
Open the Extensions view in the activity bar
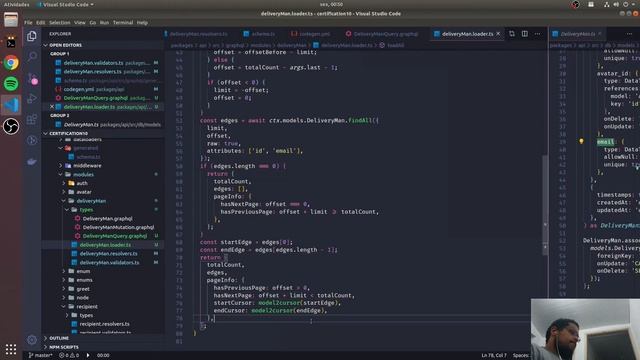pyautogui.click(x=32, y=120)
